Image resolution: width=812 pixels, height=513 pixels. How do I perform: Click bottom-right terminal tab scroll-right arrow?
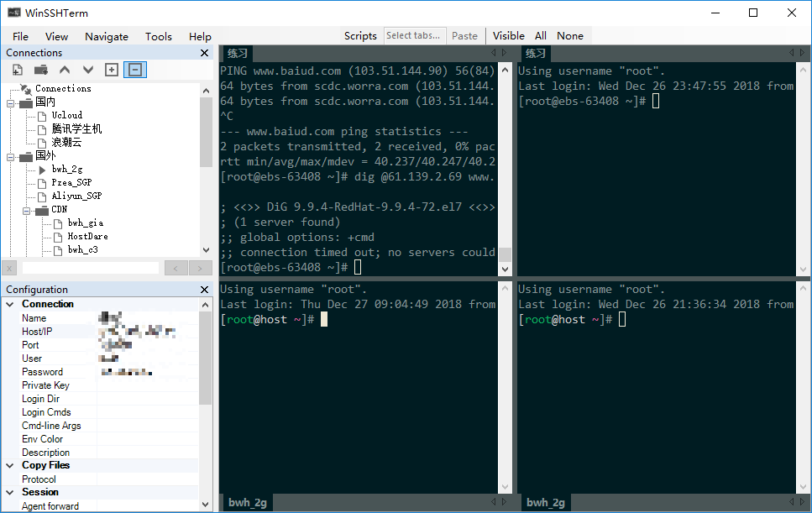tap(802, 501)
